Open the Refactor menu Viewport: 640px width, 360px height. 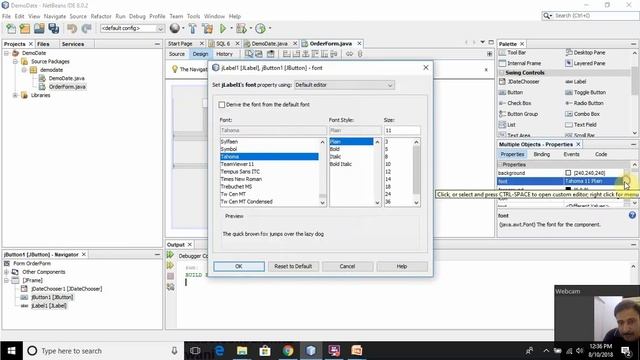pos(101,16)
